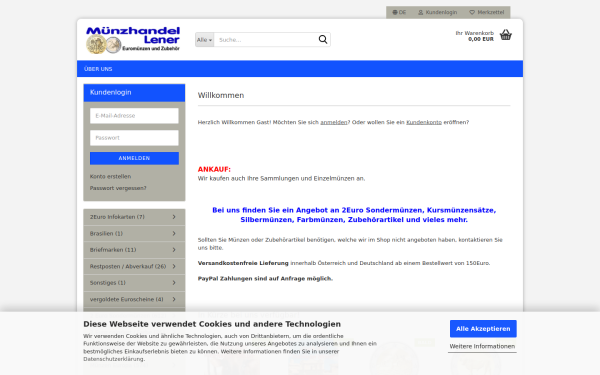Viewport: 600px width, 375px height.
Task: Open the shopping basket icon
Action: pos(505,35)
